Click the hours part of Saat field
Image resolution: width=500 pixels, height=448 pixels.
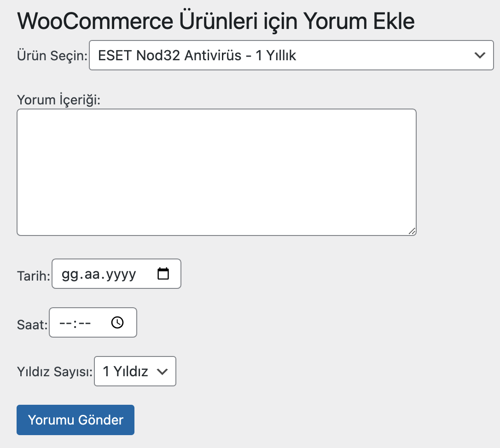[x=65, y=323]
